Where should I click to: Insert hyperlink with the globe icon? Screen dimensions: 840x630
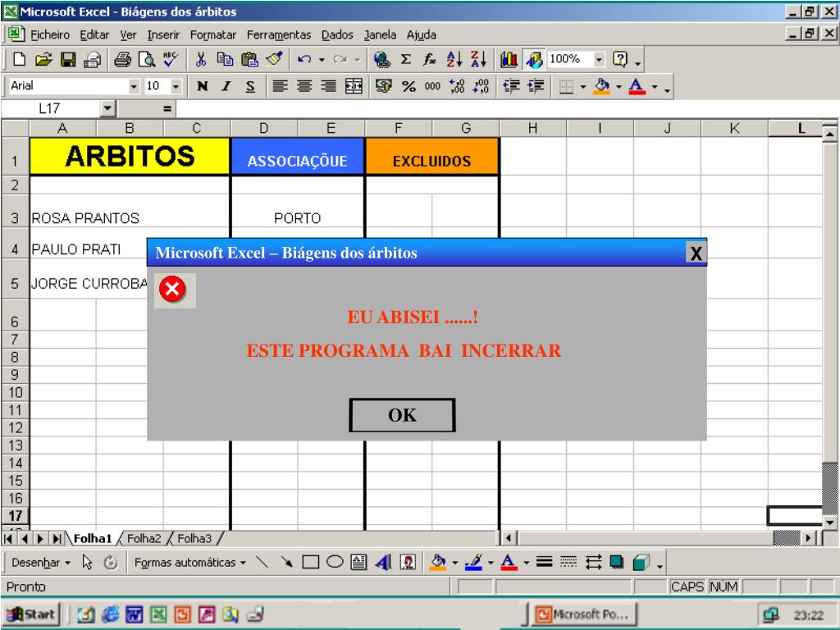(381, 59)
